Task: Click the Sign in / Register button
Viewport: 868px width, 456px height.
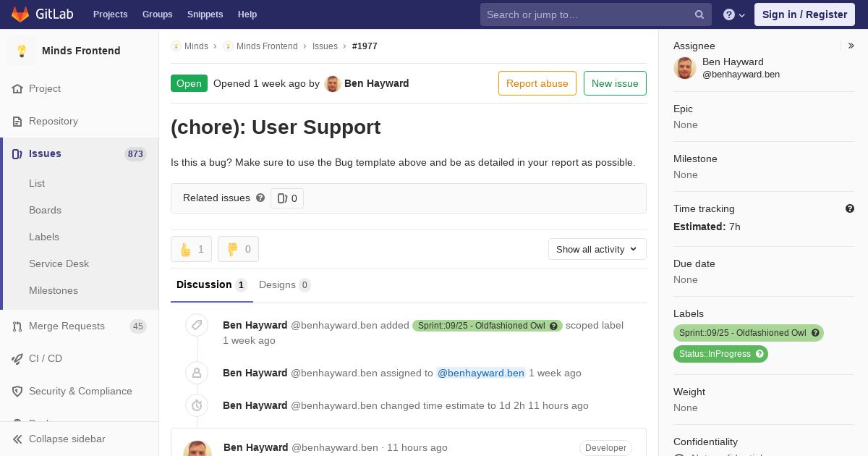Action: [804, 14]
